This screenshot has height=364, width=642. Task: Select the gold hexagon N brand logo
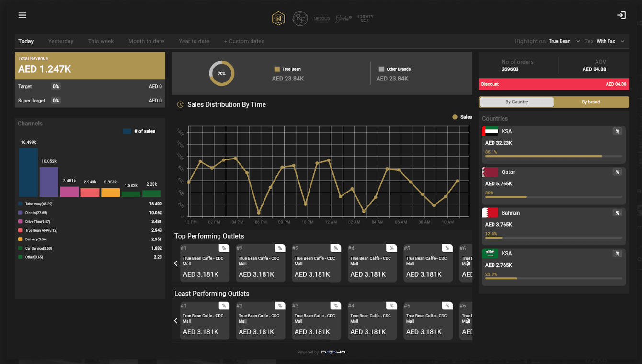pos(278,18)
